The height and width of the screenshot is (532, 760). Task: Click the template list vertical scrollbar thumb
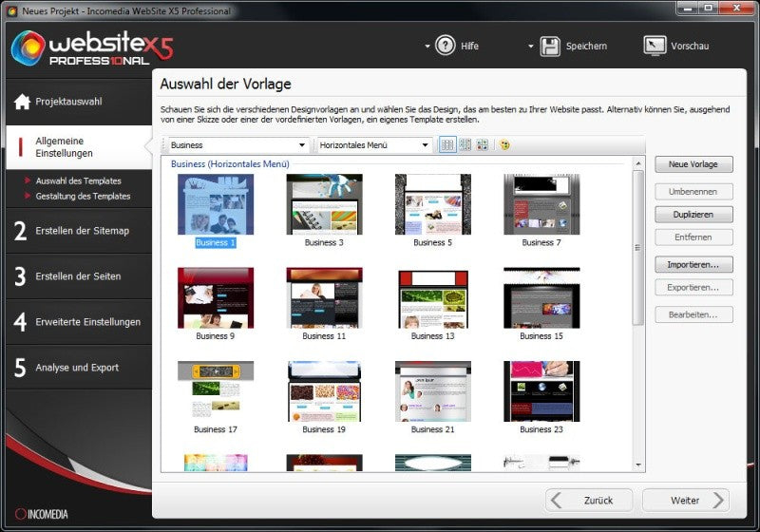pyautogui.click(x=638, y=248)
